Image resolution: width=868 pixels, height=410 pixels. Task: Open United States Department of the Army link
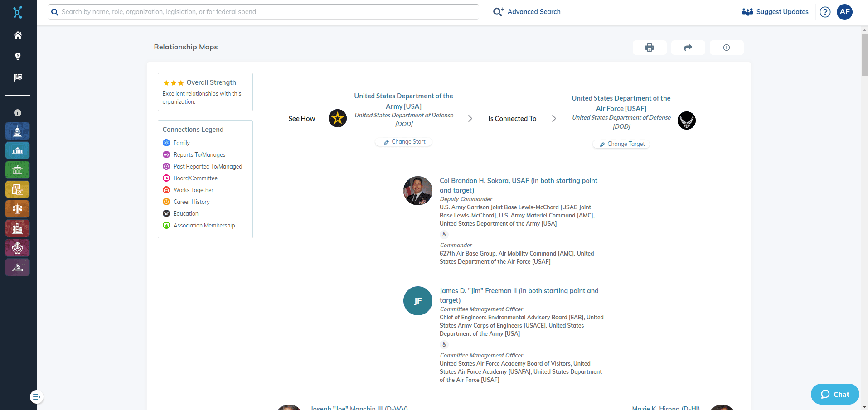403,101
